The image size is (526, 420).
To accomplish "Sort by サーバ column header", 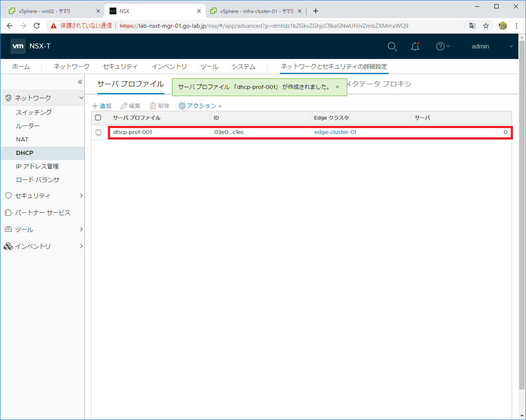I will click(422, 118).
